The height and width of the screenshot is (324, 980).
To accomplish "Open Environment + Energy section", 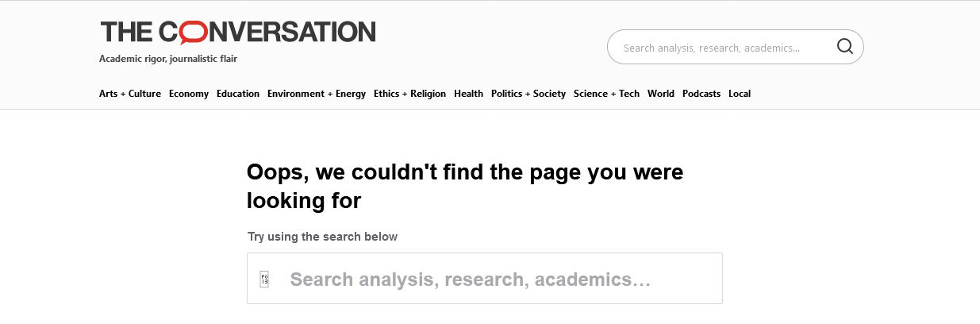I will pyautogui.click(x=317, y=94).
